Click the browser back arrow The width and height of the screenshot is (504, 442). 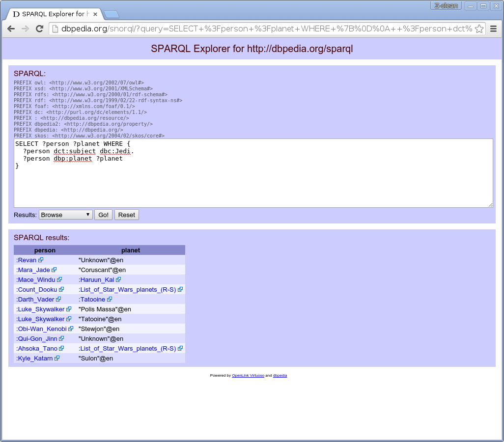(11, 29)
